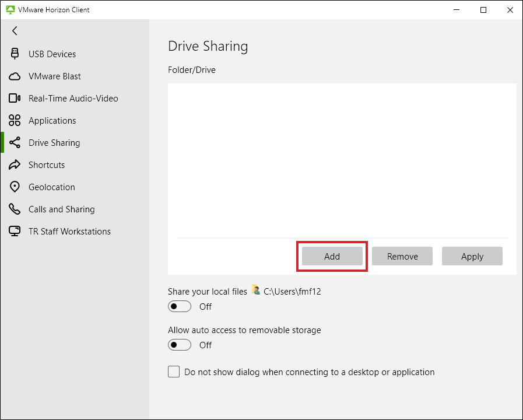This screenshot has width=523, height=420.
Task: Close the VMware Horizon Client window
Action: [x=510, y=10]
